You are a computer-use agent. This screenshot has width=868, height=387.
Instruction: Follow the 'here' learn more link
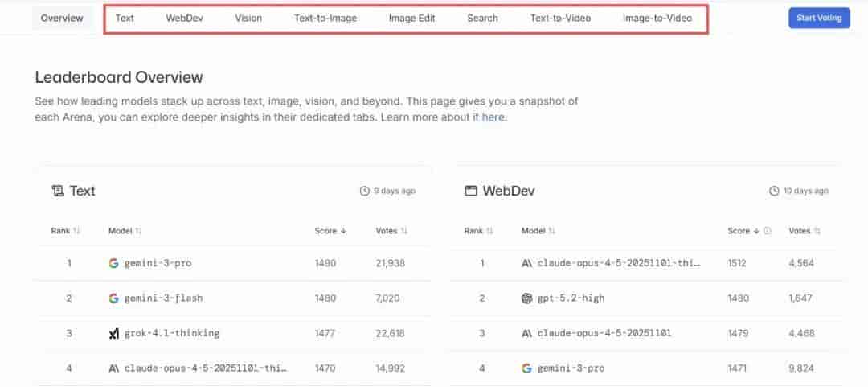tap(493, 117)
